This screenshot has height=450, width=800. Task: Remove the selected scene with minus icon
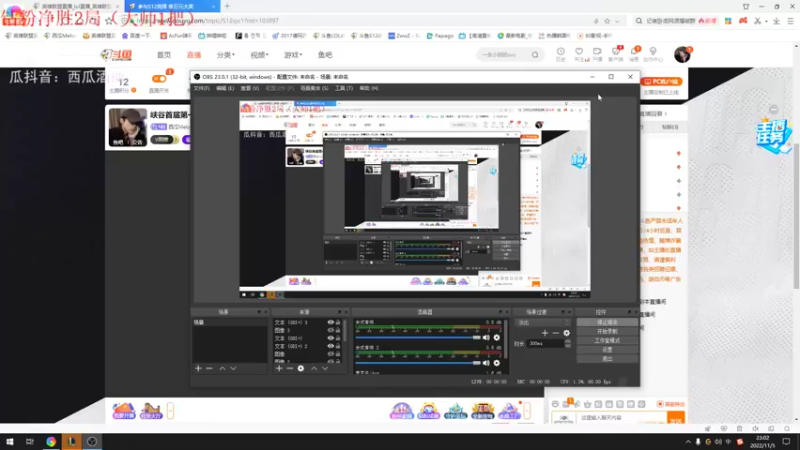(209, 368)
